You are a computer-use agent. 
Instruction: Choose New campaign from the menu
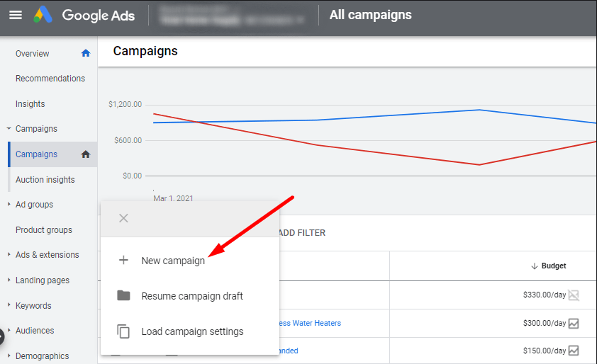[x=173, y=261]
